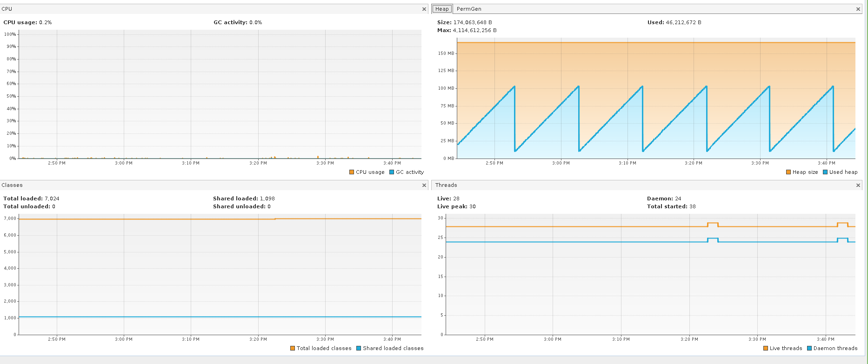Close the Heap memory panel
Viewport: 868px width, 364px height.
click(858, 9)
